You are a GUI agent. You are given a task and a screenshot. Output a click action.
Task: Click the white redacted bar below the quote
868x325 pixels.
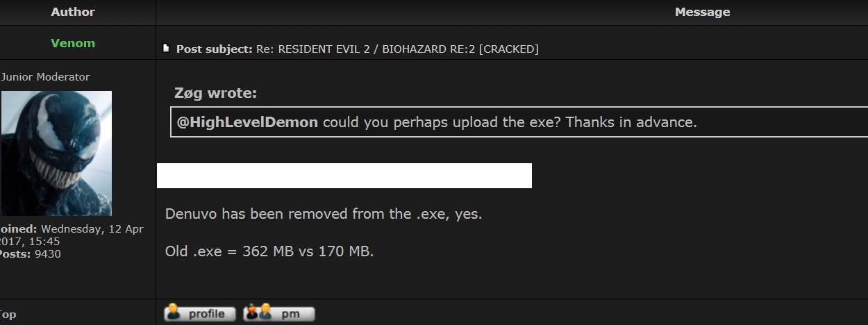344,176
